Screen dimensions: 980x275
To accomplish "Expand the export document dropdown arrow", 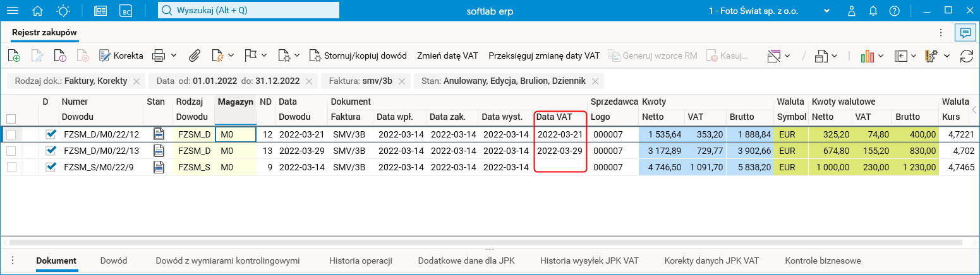I will click(x=835, y=56).
